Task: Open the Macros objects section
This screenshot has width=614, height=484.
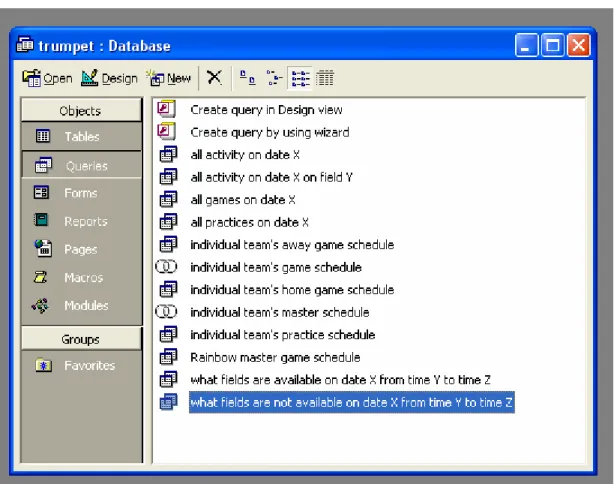Action: pyautogui.click(x=81, y=277)
